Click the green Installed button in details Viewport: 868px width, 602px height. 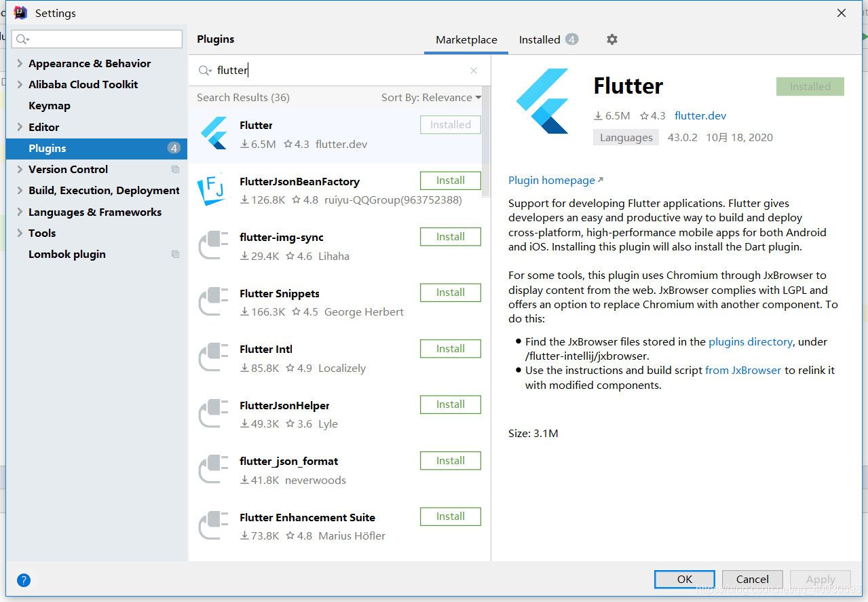click(810, 86)
